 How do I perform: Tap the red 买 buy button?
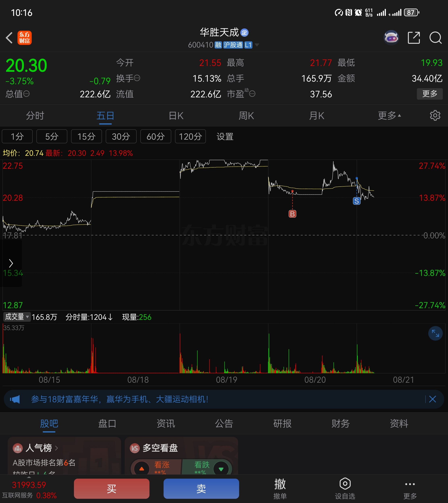click(112, 489)
